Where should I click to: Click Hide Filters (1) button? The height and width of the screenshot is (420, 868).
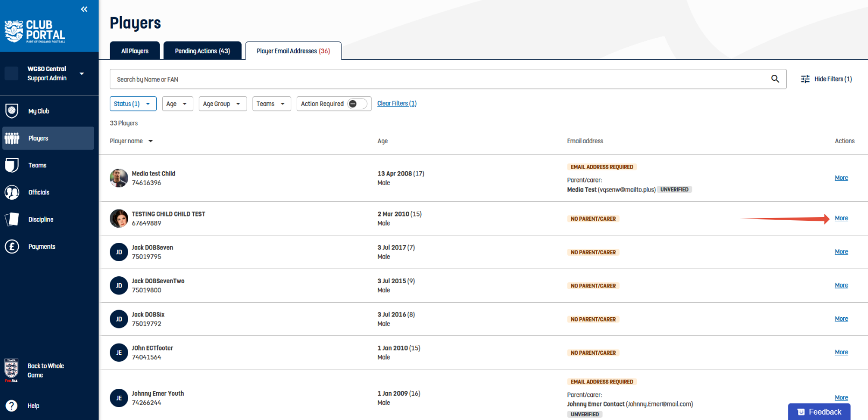(827, 79)
